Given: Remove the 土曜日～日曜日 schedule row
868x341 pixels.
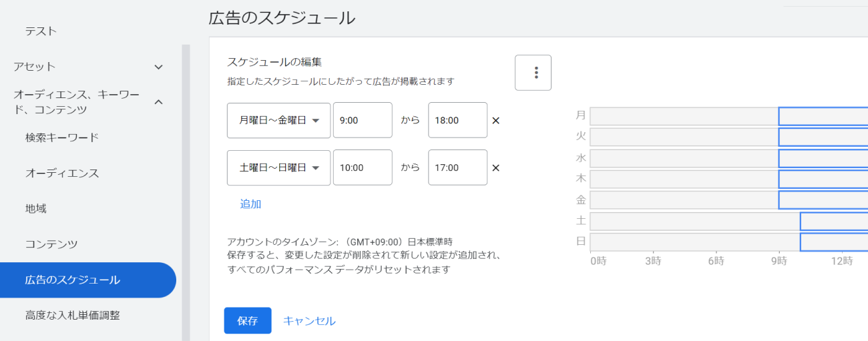Looking at the screenshot, I should click(495, 168).
